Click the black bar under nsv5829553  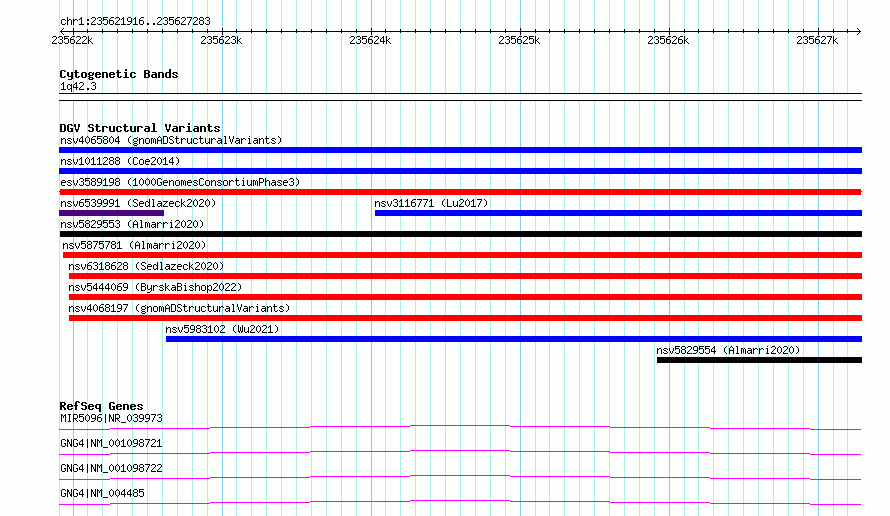tap(460, 234)
